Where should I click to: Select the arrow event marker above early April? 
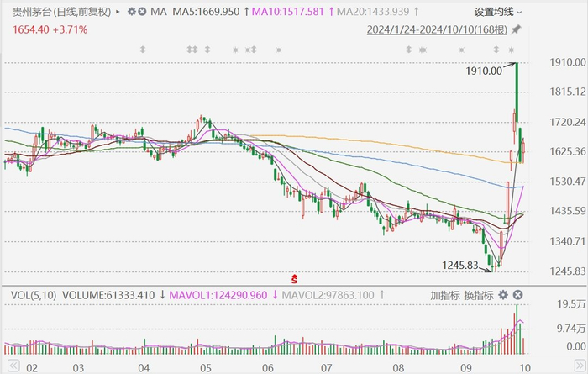[x=143, y=49]
